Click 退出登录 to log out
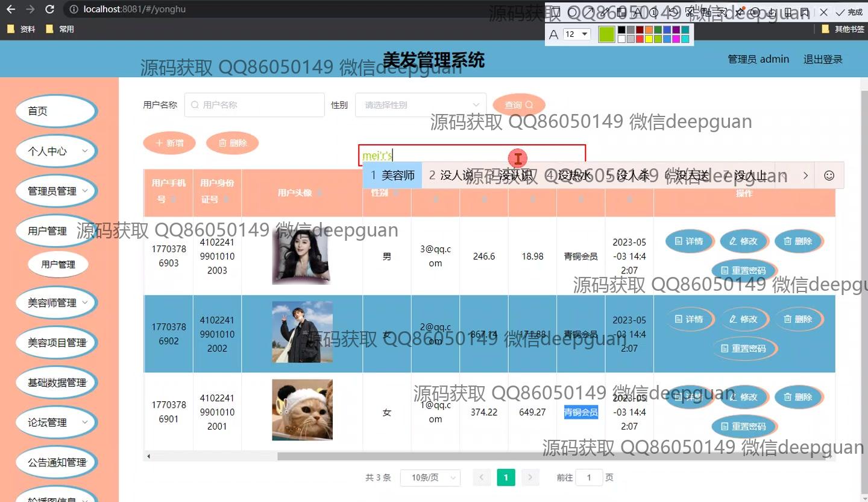The image size is (868, 502). (x=823, y=59)
